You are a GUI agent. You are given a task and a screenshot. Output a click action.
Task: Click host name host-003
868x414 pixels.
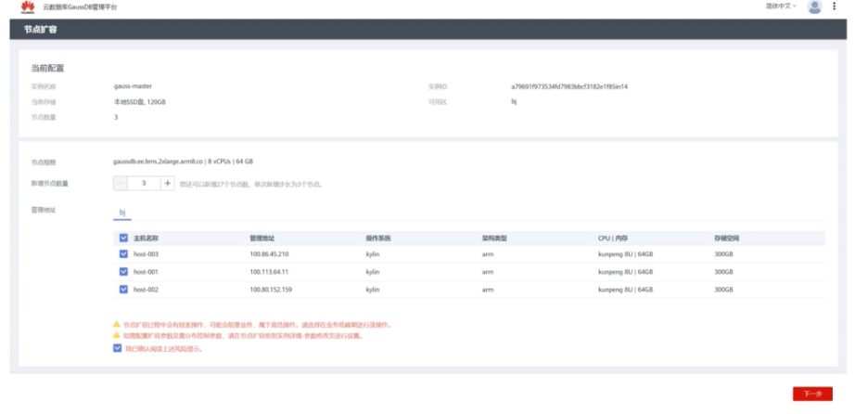click(147, 254)
